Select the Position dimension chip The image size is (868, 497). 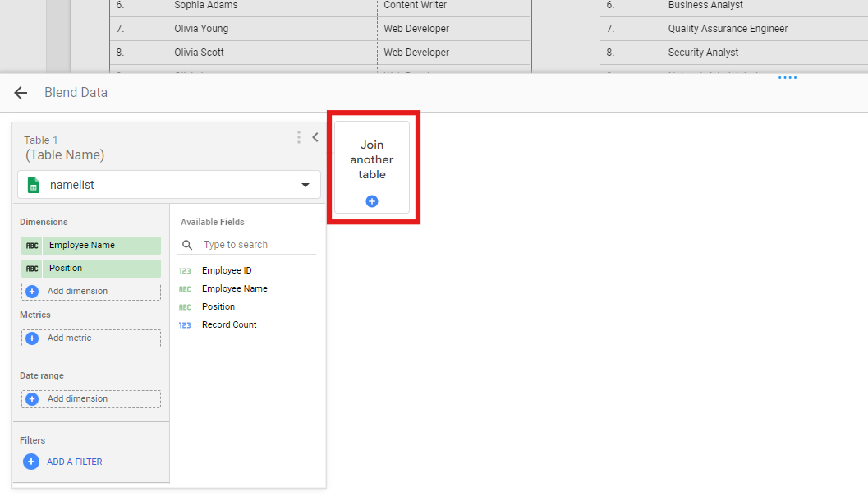[100, 268]
